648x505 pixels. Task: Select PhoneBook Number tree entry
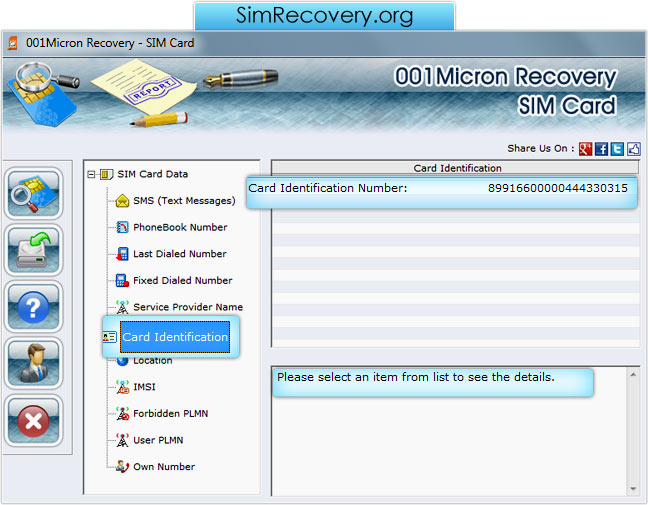(x=180, y=227)
